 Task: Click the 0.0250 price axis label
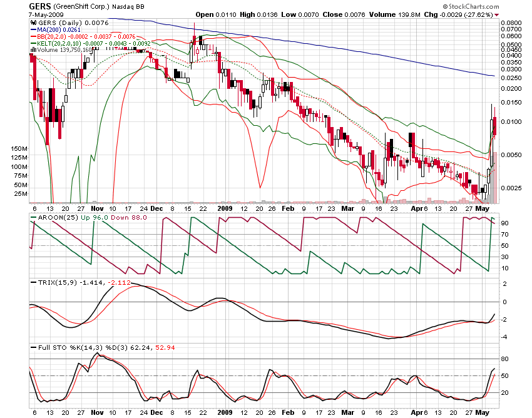pos(511,78)
